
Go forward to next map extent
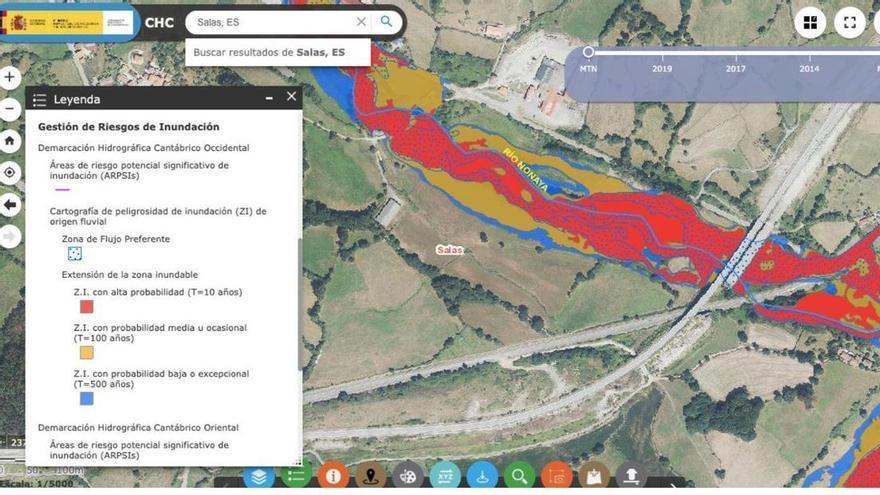point(10,237)
